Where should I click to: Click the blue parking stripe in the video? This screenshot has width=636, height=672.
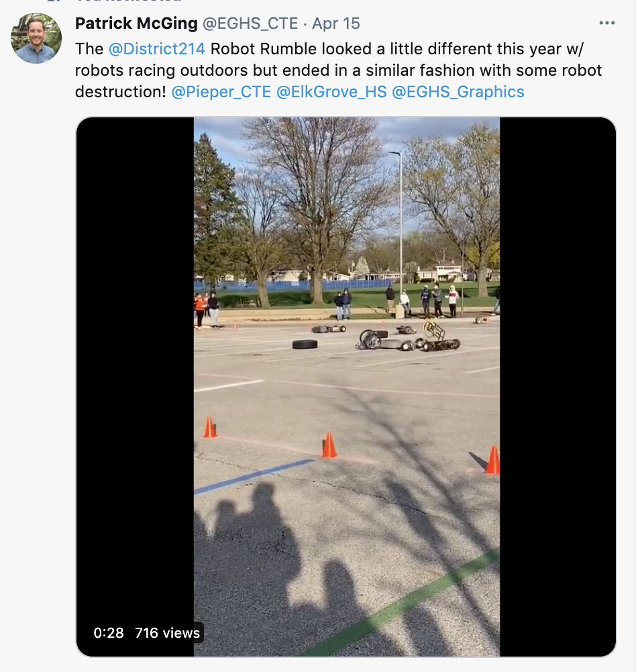(x=254, y=476)
